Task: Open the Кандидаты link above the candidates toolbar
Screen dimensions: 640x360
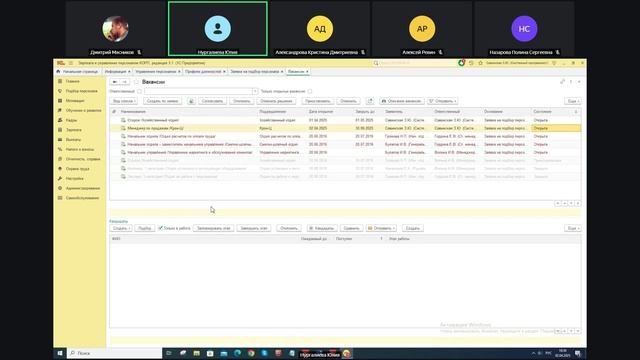Action: 118,221
